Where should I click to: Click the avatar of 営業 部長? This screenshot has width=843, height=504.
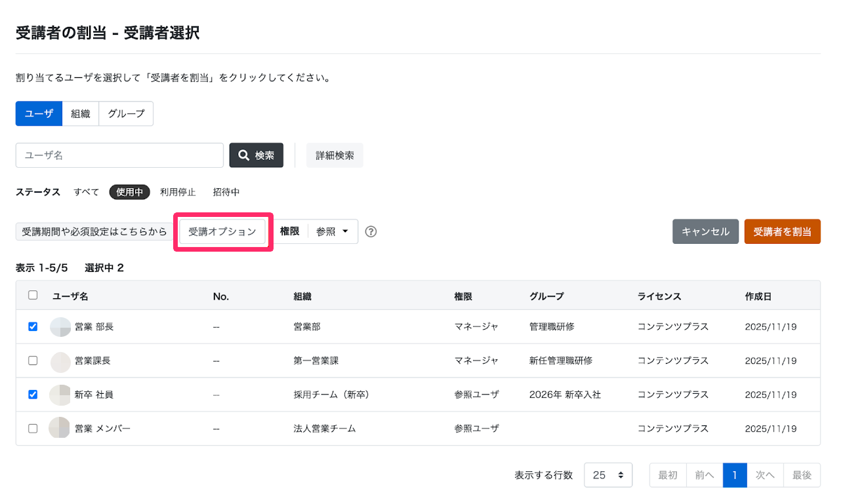coord(60,326)
